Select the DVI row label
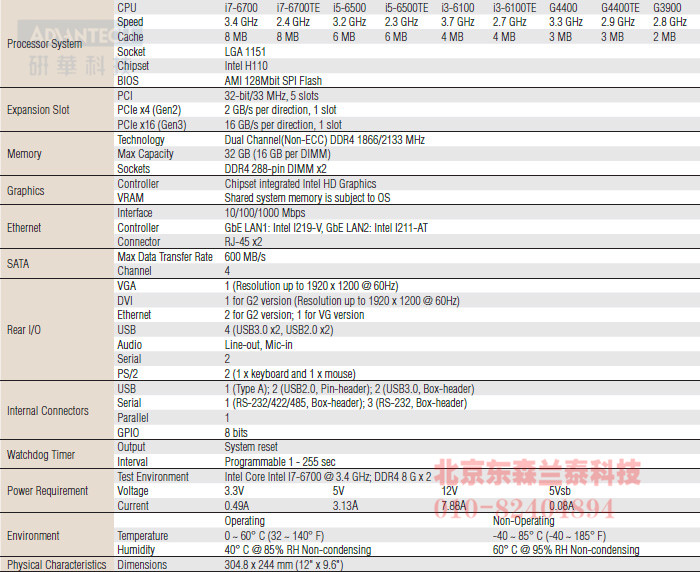This screenshot has width=700, height=572. [126, 300]
